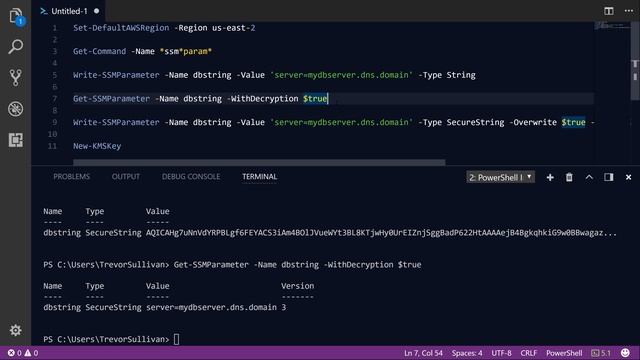The height and width of the screenshot is (360, 640).
Task: Click 'New-KMSKey' on line 11
Action: (97, 146)
